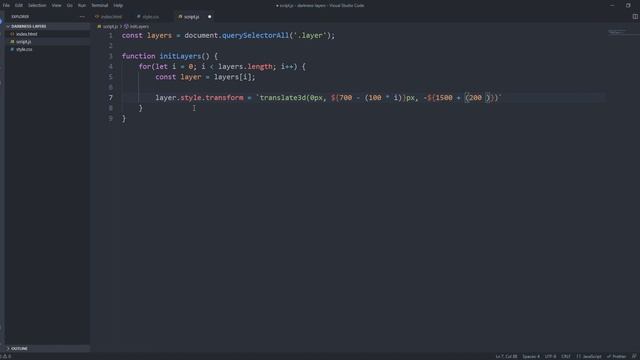Open the Edit menu
This screenshot has width=640, height=360.
tap(18, 5)
